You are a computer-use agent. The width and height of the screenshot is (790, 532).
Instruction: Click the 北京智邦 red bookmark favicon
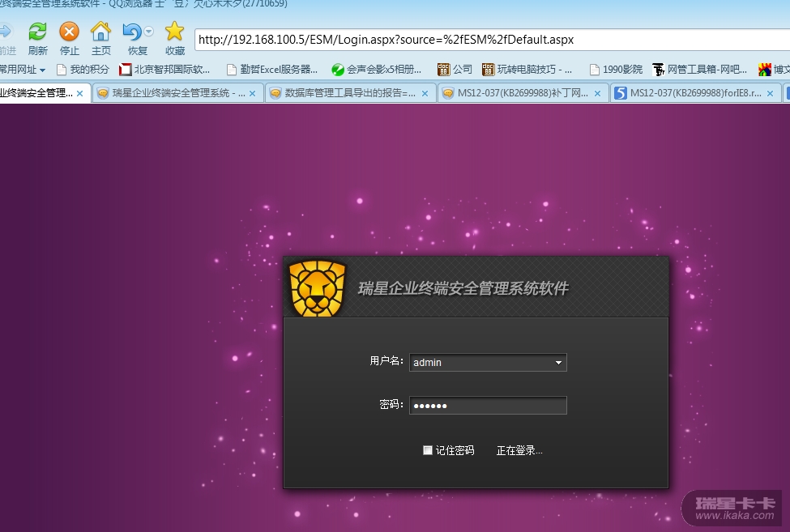coord(125,70)
